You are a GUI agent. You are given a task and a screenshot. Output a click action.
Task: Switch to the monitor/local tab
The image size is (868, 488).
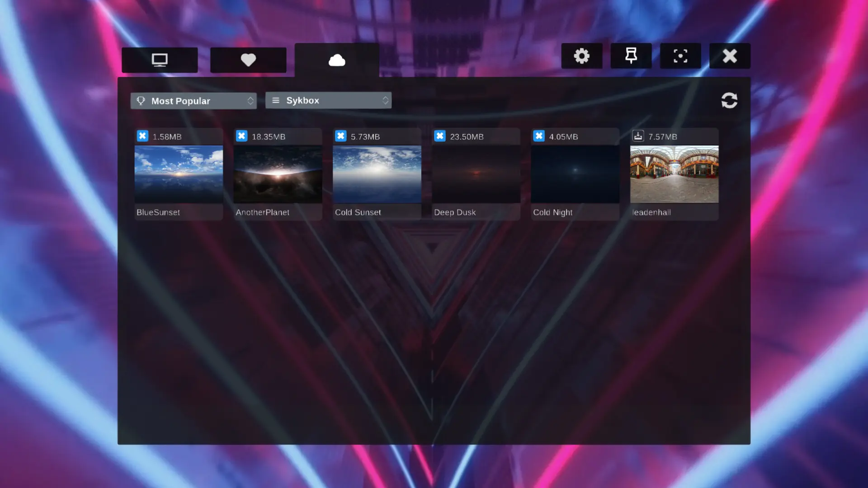coord(160,60)
